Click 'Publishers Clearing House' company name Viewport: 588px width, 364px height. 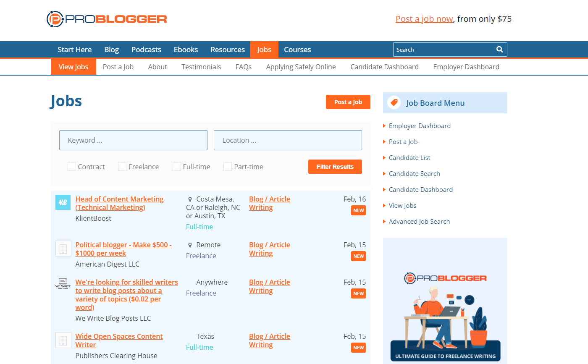click(116, 356)
